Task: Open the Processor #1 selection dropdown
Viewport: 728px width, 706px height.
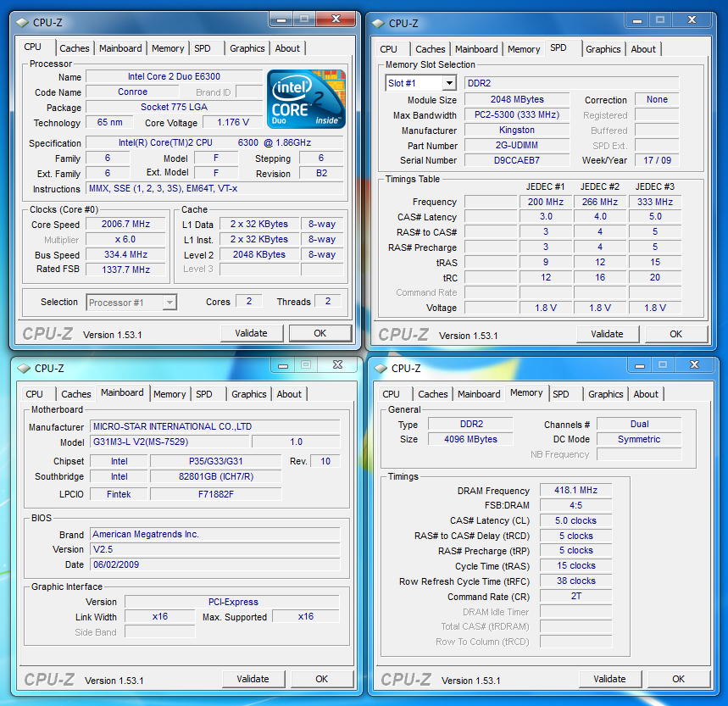Action: tap(170, 303)
